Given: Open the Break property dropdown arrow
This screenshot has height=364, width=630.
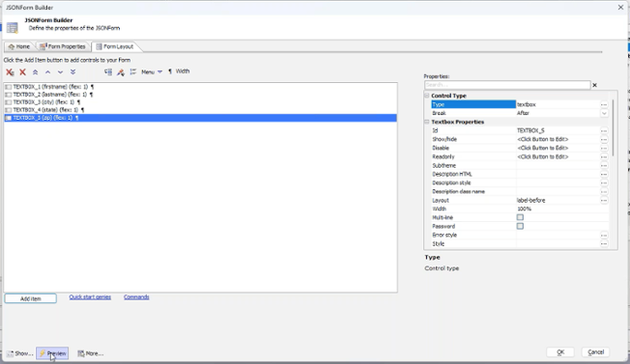Looking at the screenshot, I should [x=604, y=113].
